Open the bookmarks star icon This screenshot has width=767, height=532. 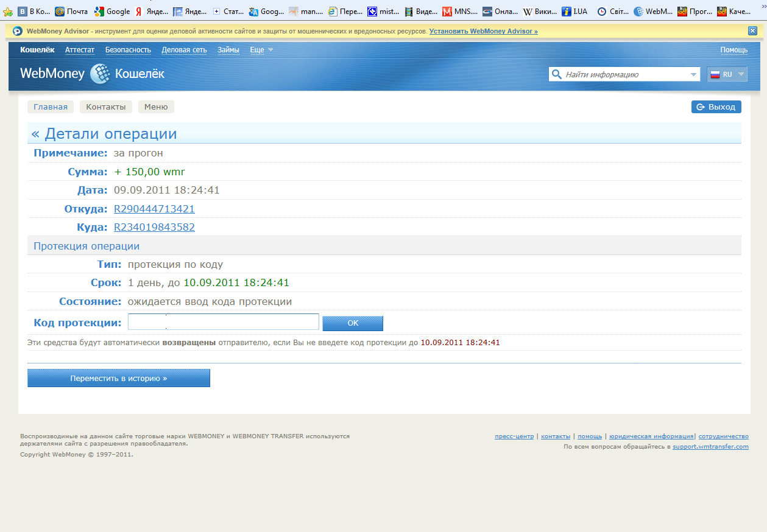(8, 12)
